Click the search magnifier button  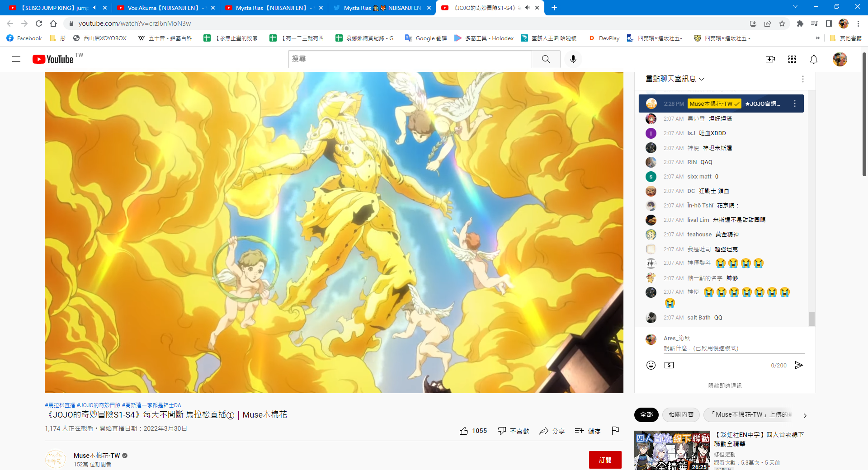pyautogui.click(x=546, y=59)
